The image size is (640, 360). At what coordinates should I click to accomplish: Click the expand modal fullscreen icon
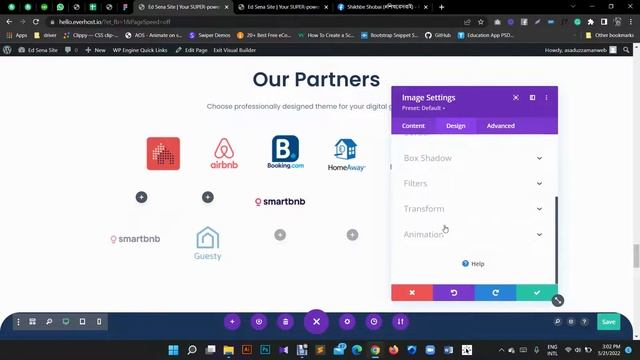click(x=516, y=98)
